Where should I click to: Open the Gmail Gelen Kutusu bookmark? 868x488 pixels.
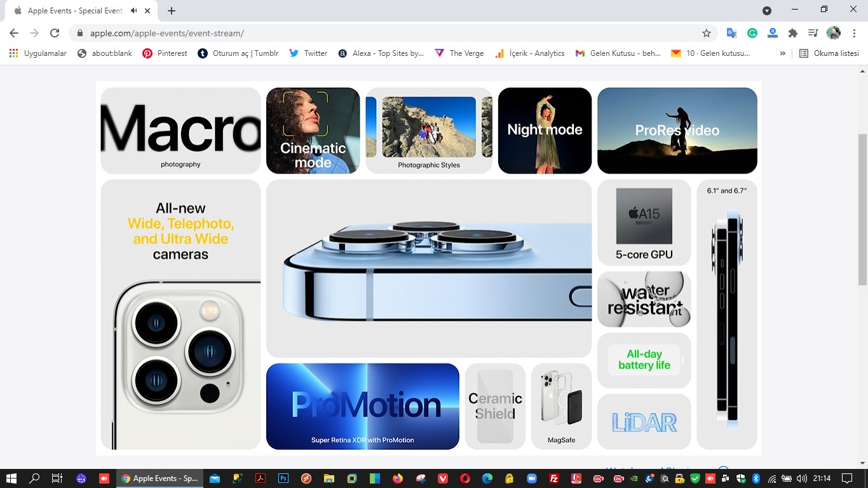[x=618, y=53]
